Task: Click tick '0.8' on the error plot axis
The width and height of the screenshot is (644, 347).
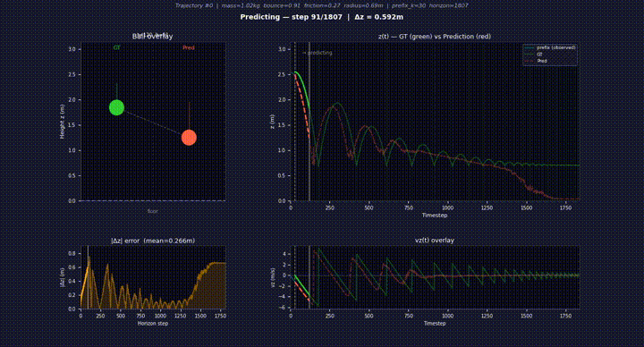Action: coord(72,254)
